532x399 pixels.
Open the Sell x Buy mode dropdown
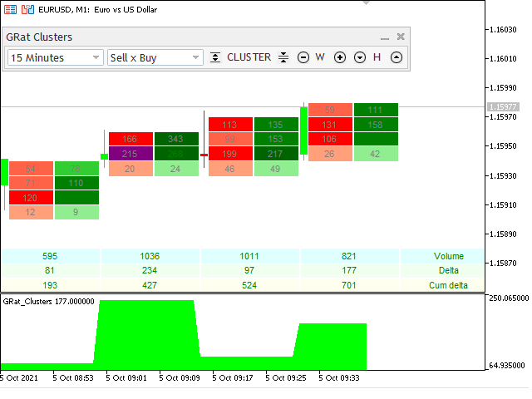[x=155, y=57]
